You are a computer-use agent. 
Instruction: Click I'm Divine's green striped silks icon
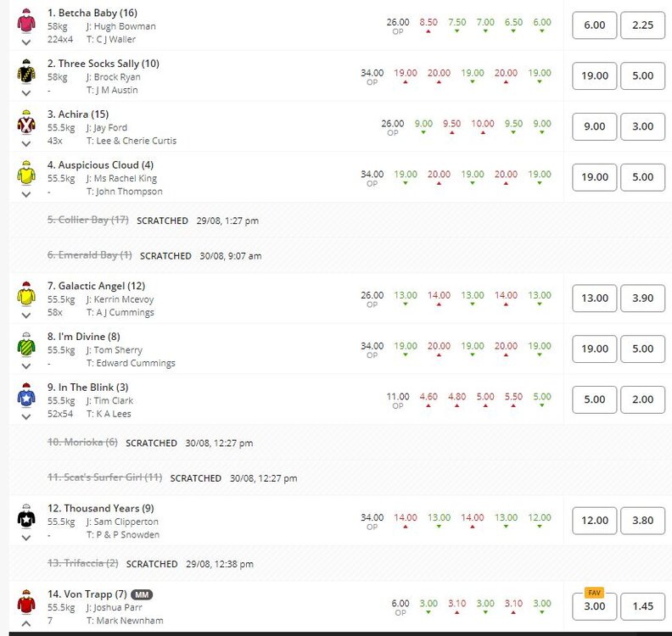(26, 345)
